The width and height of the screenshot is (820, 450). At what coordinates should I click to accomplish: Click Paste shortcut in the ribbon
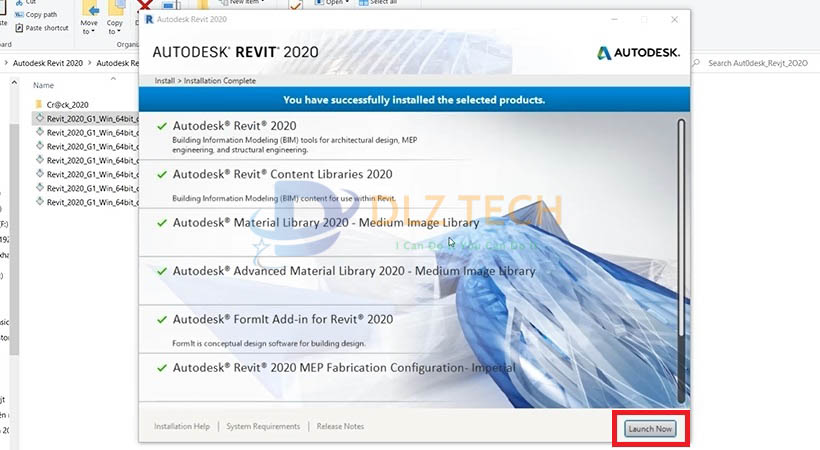[42, 28]
